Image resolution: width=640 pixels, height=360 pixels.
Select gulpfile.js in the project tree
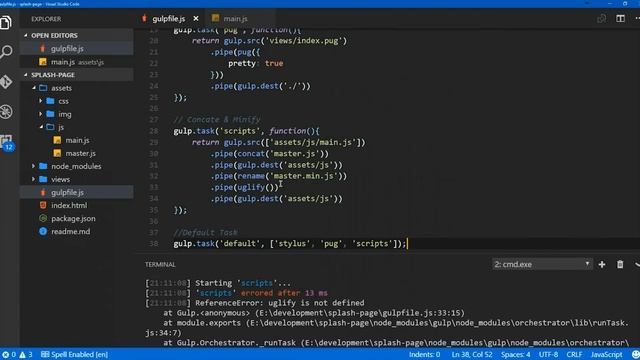tap(77, 192)
